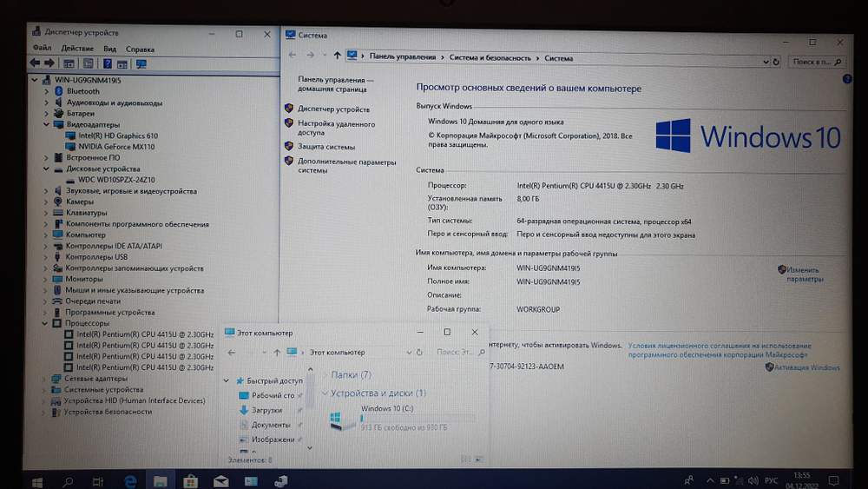Open Настройка удаленного доступа link
Viewport: 868px width, 489px height.
pos(336,129)
